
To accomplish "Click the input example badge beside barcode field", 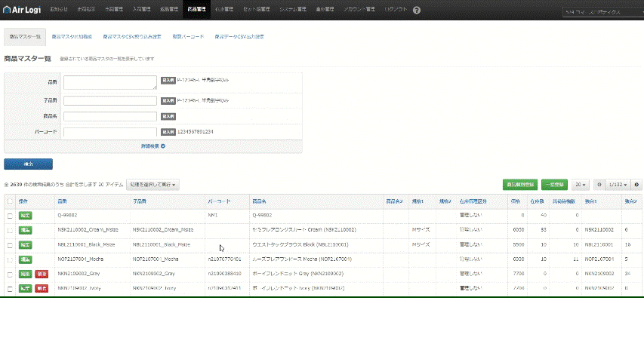I will tap(168, 132).
